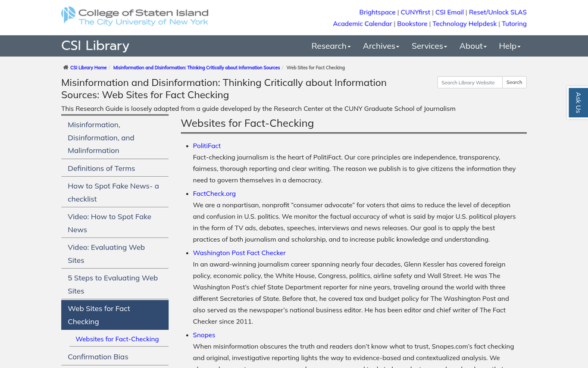Click the guide's main page title
Screen dimensions: 588x368
click(224, 89)
